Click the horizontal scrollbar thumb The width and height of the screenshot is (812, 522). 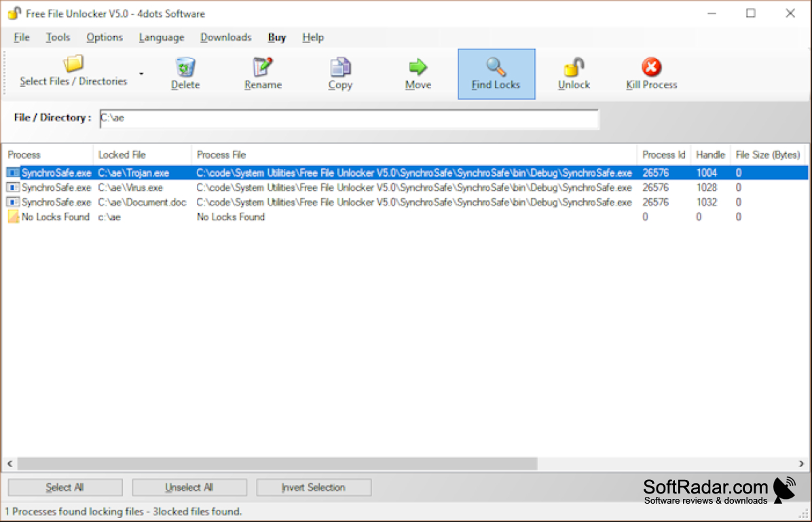click(x=278, y=464)
